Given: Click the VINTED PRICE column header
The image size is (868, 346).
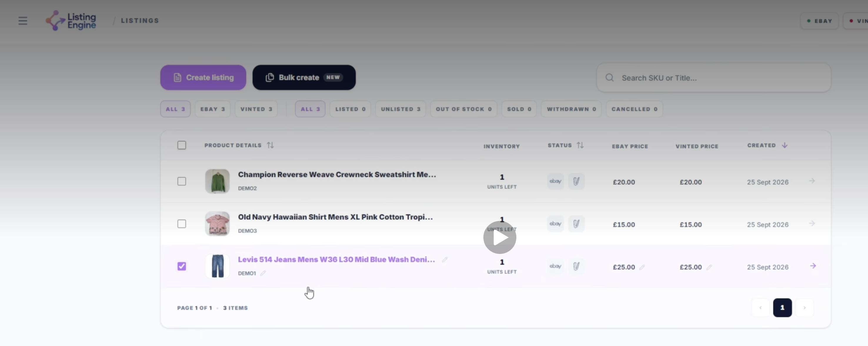Looking at the screenshot, I should coord(697,146).
